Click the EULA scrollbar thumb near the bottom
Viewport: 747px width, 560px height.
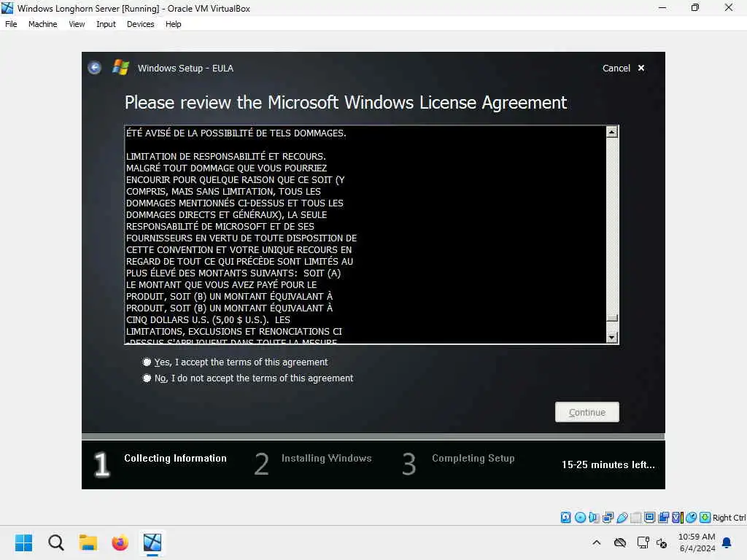click(612, 318)
